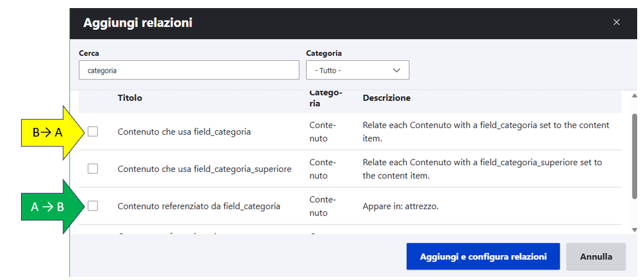The width and height of the screenshot is (644, 280).
Task: Open the Categoria filter dropdown
Action: [x=357, y=70]
